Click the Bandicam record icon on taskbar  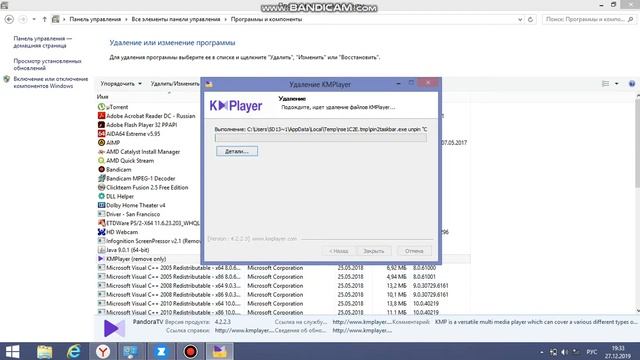(x=190, y=351)
